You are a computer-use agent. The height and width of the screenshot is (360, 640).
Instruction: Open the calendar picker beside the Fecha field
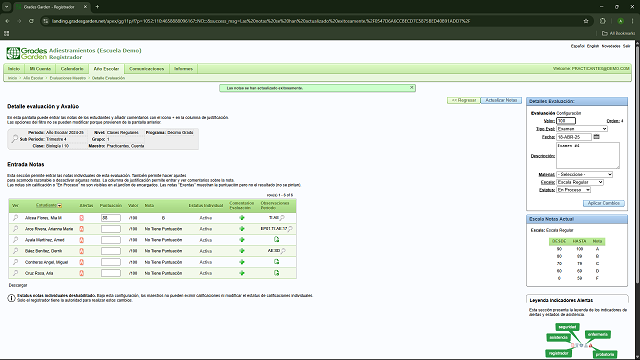(596, 137)
